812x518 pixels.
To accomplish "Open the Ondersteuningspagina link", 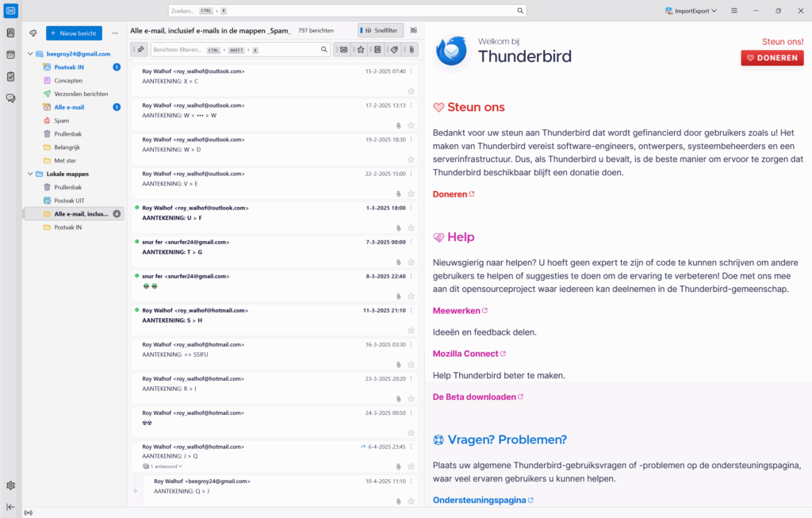I will click(483, 500).
